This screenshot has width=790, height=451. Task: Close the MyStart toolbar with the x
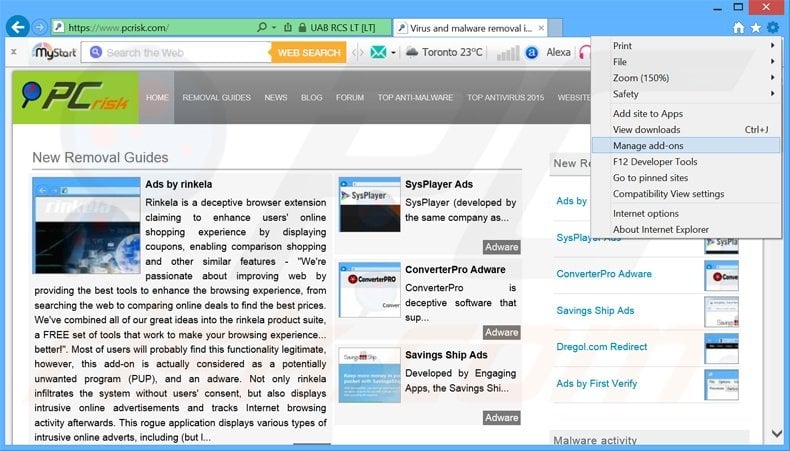click(x=14, y=51)
